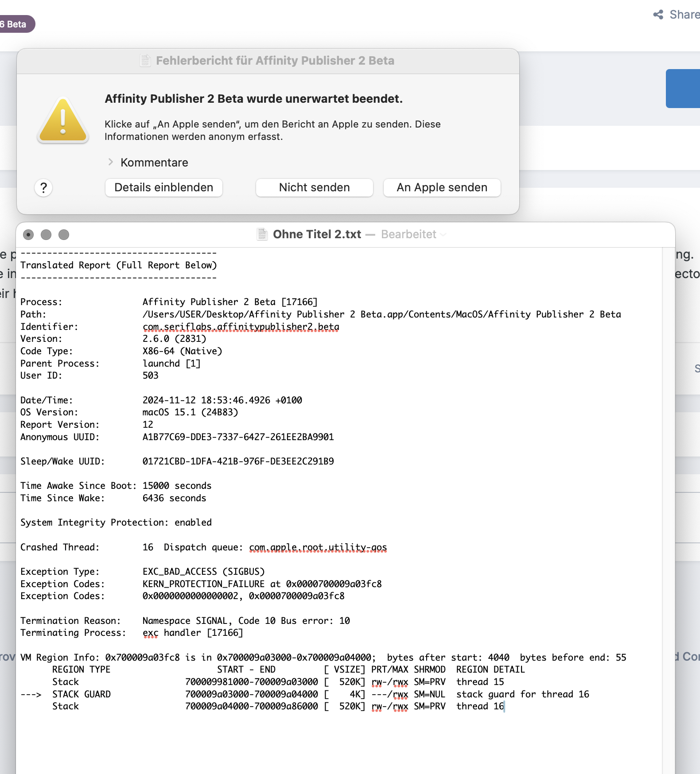Click '6436 seconds' time since wake
The height and width of the screenshot is (774, 700).
point(174,498)
